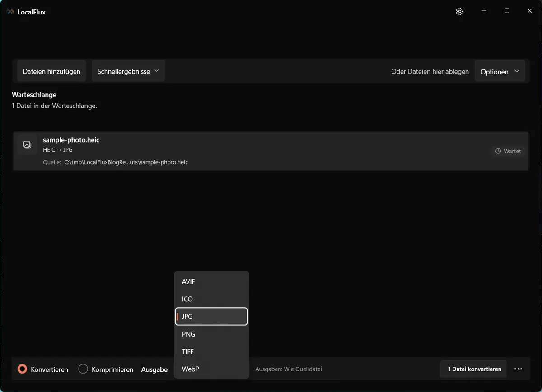Click the Quelle: label
This screenshot has width=542, height=392.
coord(52,162)
